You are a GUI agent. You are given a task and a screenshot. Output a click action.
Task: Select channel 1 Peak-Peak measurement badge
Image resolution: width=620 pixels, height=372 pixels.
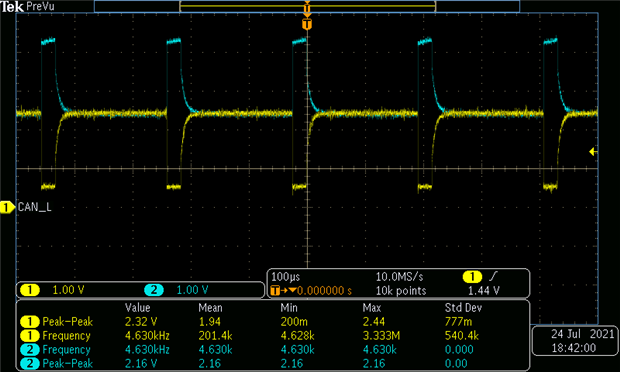point(30,322)
